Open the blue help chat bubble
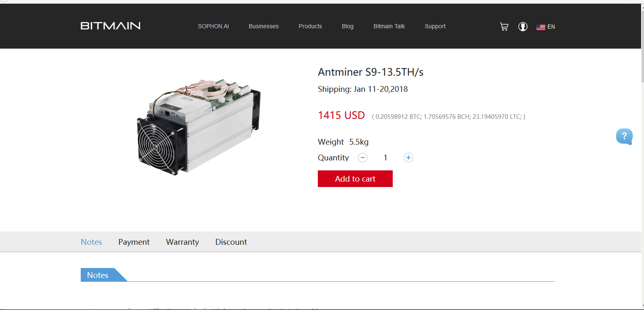 (624, 136)
